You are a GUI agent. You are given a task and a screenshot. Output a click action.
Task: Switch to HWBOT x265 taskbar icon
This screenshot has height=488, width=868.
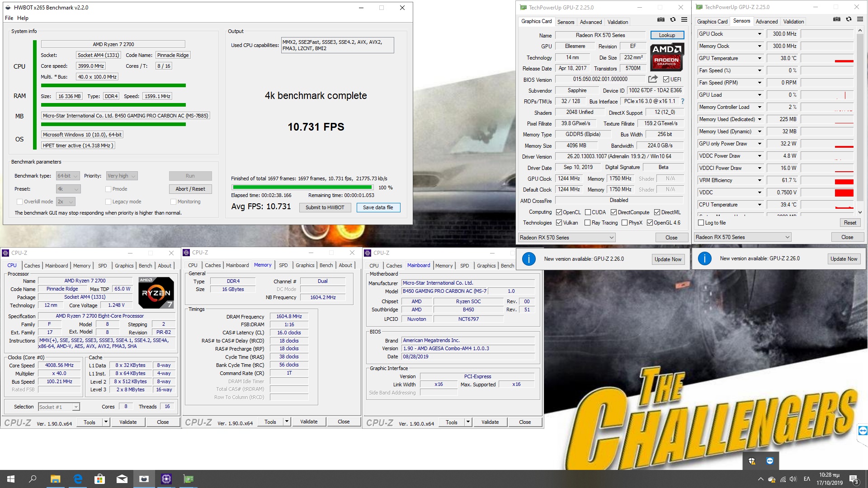click(x=144, y=479)
